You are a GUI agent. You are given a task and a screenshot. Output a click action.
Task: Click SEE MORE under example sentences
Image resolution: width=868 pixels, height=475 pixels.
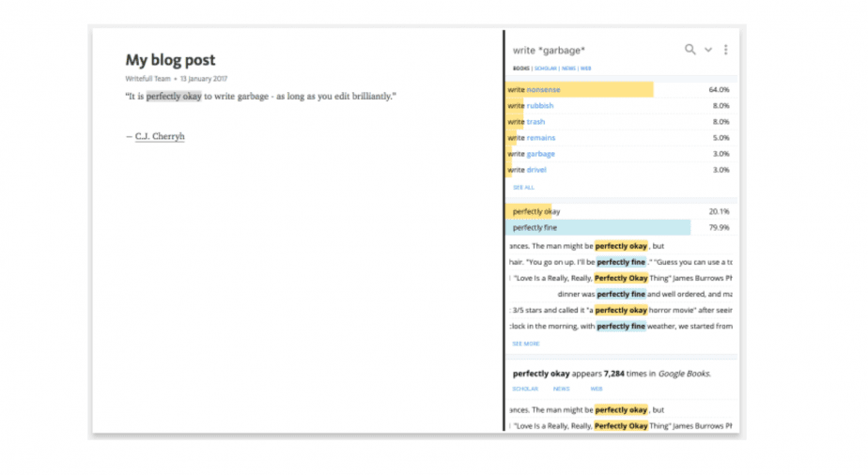tap(526, 344)
